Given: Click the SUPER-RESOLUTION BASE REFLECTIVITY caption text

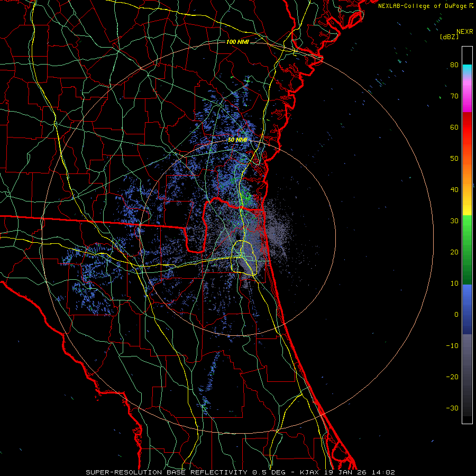Looking at the screenshot, I should (167, 472).
